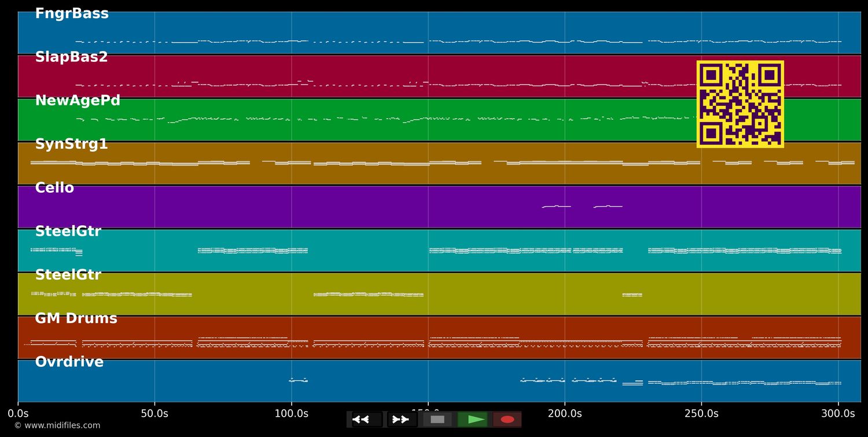Select the FngrBass track label
The height and width of the screenshot is (437, 868).
click(x=72, y=14)
